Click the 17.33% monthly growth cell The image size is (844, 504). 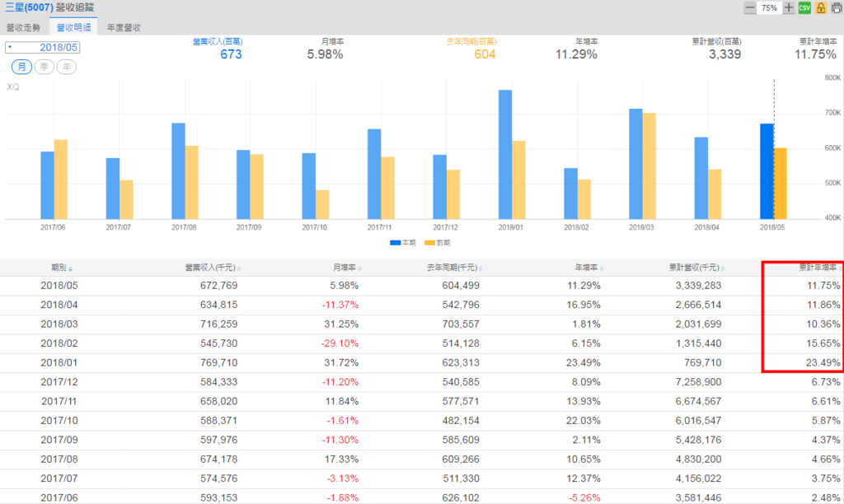[x=341, y=460]
